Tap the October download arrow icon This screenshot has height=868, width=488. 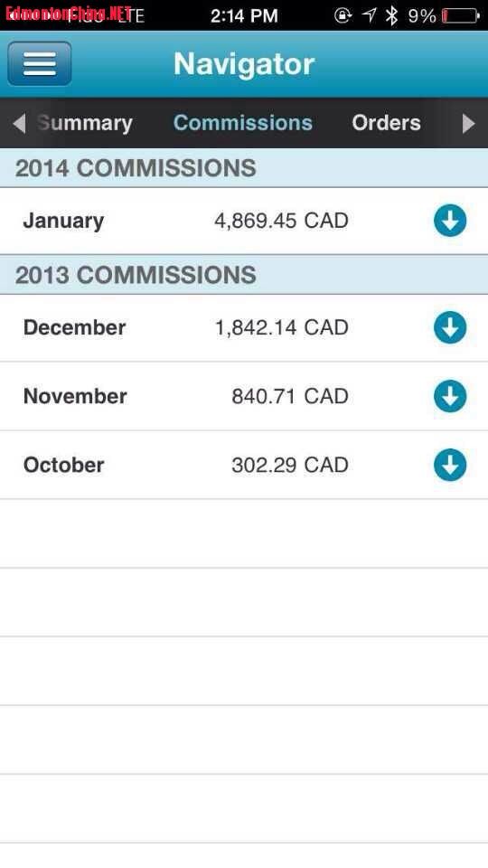450,465
